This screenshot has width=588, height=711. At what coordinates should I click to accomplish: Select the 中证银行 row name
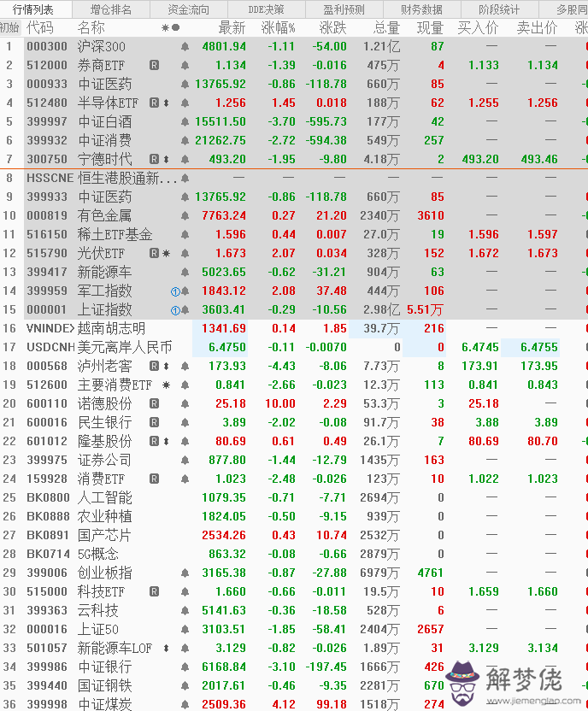pyautogui.click(x=104, y=667)
